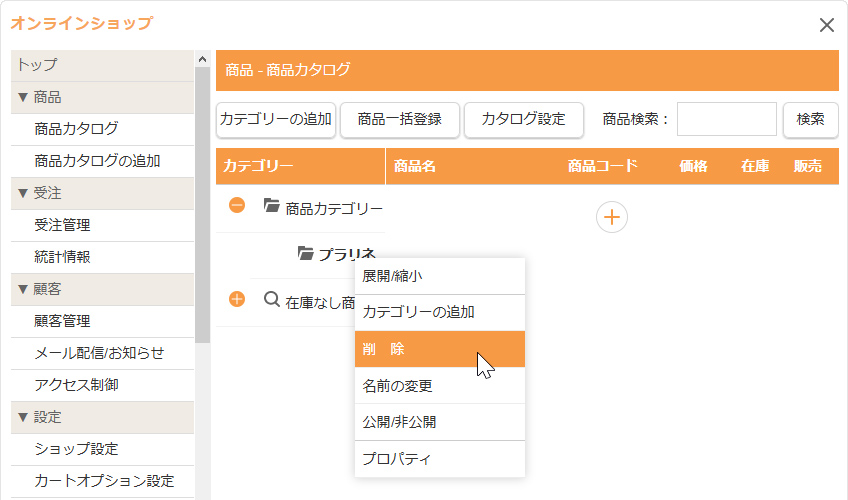The height and width of the screenshot is (500, 848).
Task: Choose 削除 from the context menu
Action: (439, 349)
